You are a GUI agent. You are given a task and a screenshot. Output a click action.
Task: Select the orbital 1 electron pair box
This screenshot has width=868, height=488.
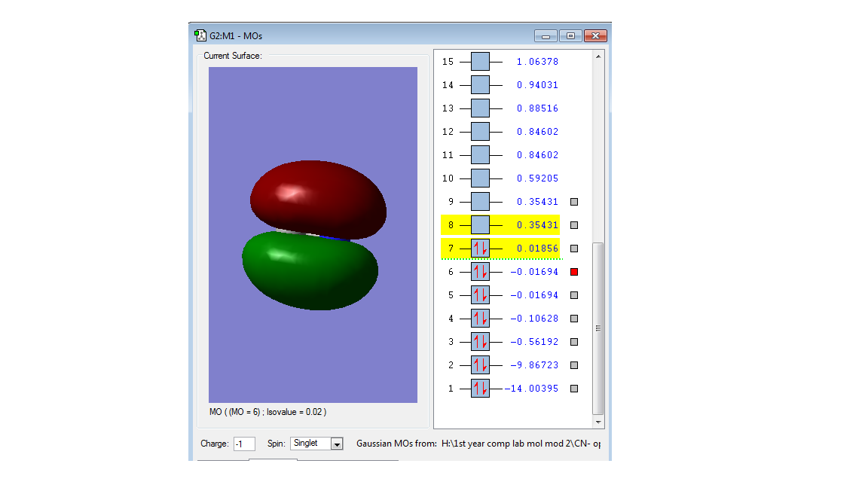coord(480,389)
